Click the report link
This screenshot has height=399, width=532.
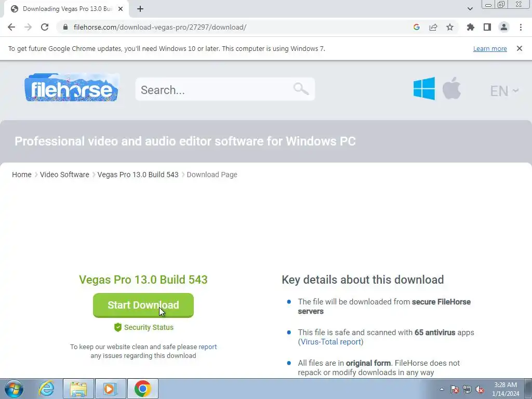pyautogui.click(x=208, y=347)
